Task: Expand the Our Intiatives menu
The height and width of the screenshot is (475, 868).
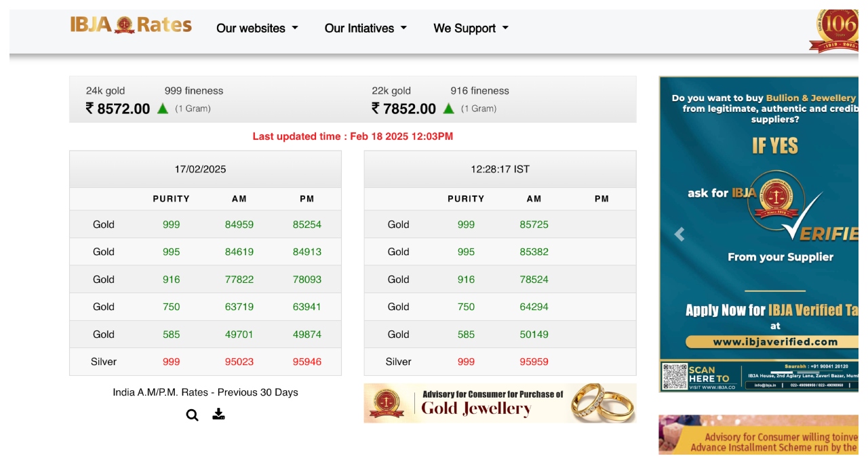Action: [366, 28]
